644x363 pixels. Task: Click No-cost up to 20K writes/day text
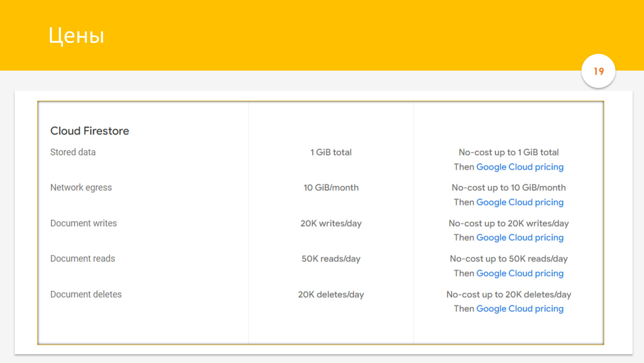pos(509,223)
